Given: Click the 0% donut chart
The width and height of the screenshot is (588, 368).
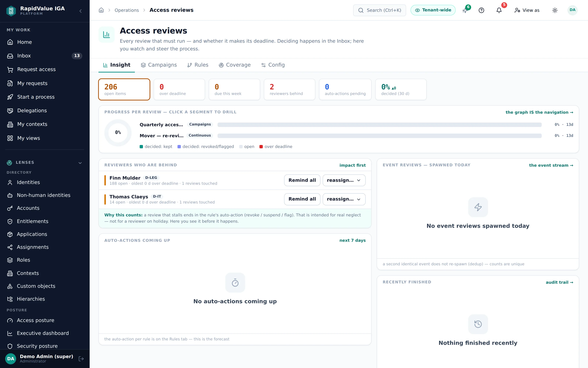Looking at the screenshot, I should 118,133.
